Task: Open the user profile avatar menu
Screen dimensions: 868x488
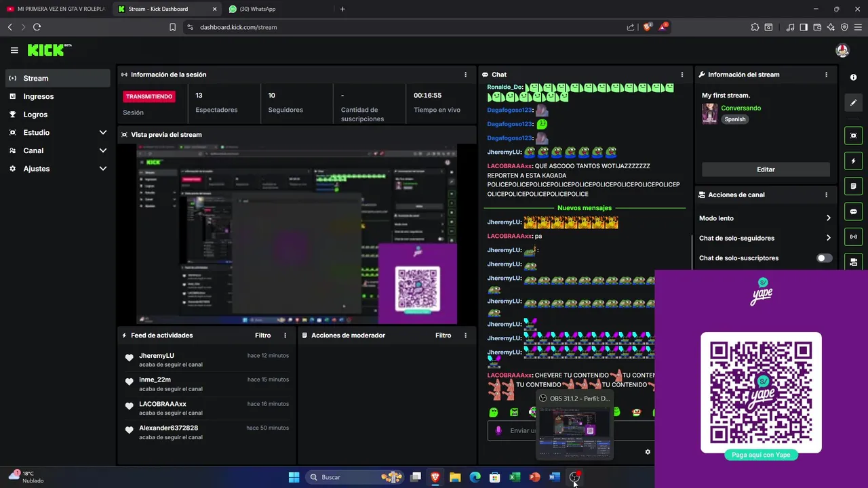Action: tap(842, 50)
